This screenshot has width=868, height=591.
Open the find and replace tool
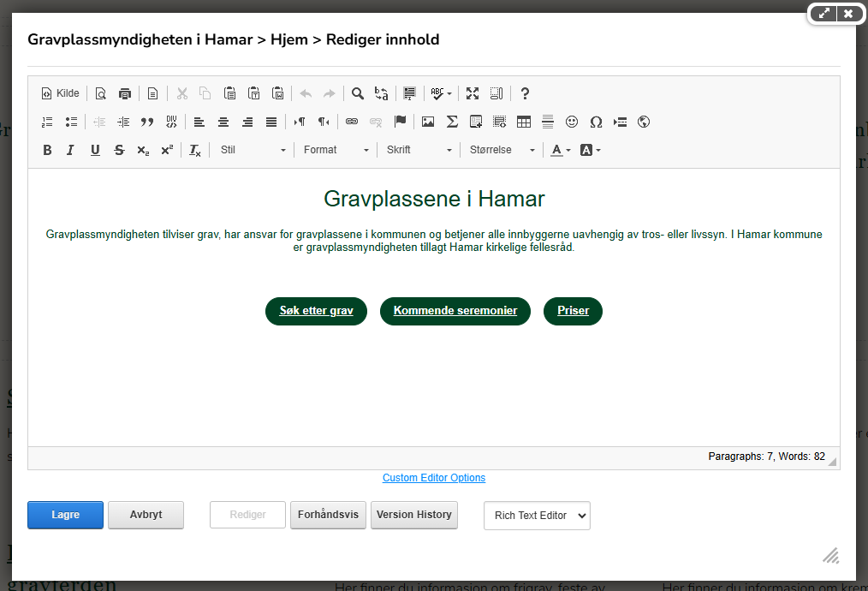(382, 93)
